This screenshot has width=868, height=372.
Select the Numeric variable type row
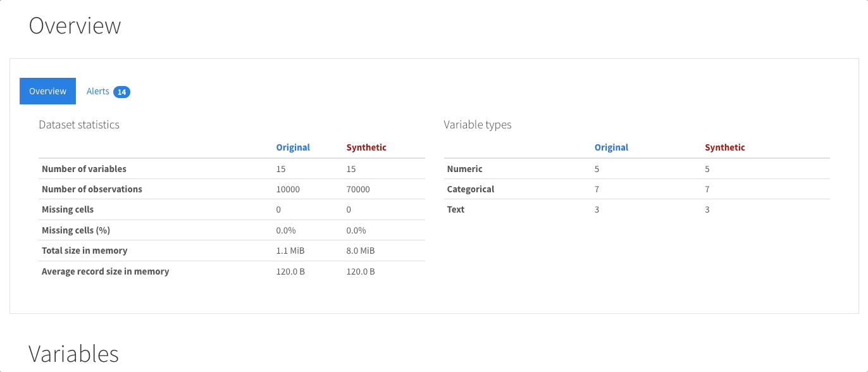click(464, 169)
